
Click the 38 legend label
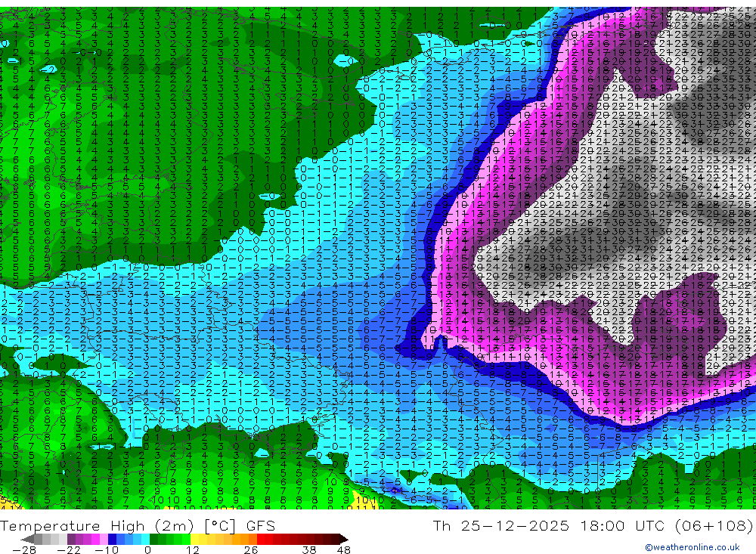click(x=309, y=549)
